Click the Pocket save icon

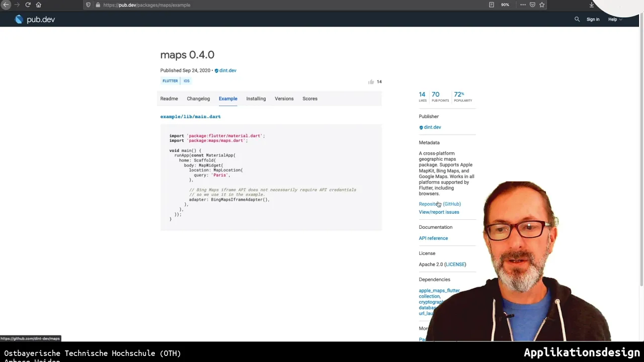[532, 5]
